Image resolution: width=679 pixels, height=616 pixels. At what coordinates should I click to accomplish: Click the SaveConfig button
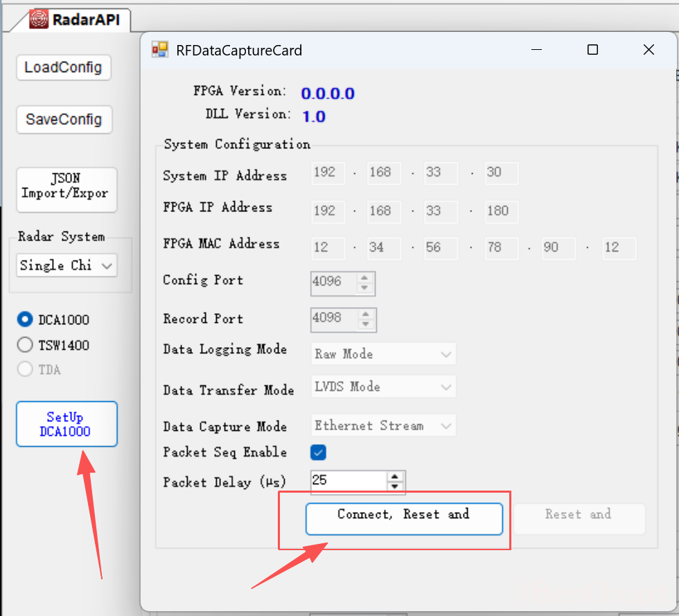pos(63,119)
